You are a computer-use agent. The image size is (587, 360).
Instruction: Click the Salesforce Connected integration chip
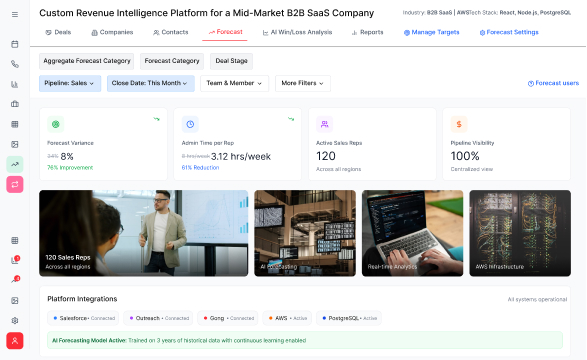tap(83, 318)
